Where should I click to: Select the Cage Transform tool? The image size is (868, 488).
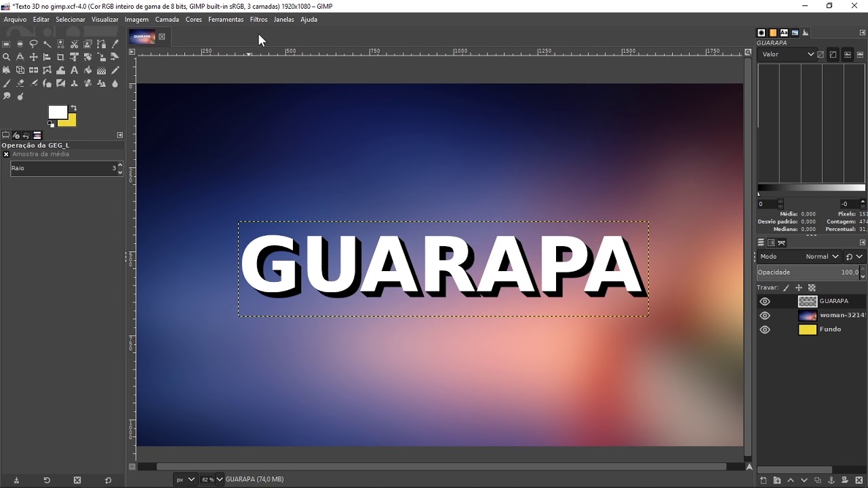click(x=47, y=70)
